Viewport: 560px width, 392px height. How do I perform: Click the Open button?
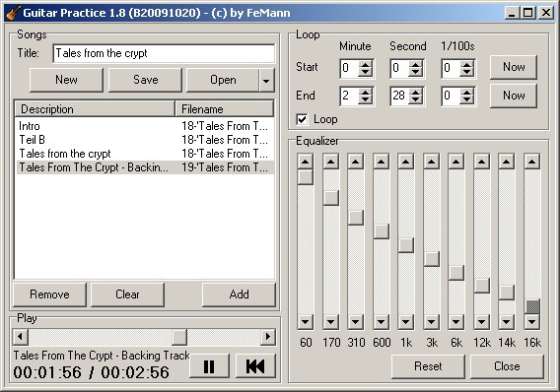point(223,80)
